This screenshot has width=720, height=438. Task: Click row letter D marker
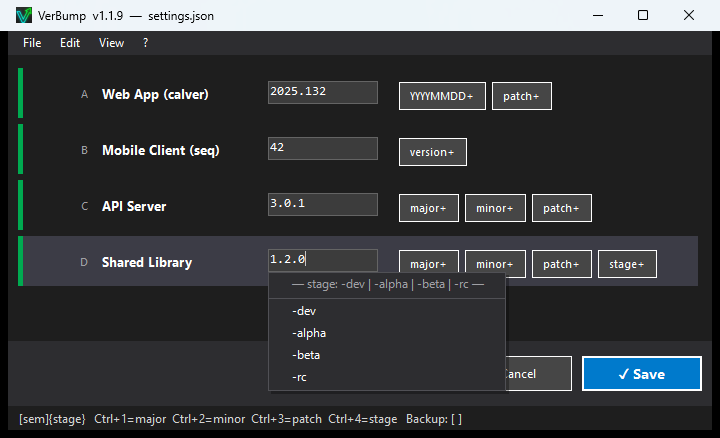click(x=84, y=263)
